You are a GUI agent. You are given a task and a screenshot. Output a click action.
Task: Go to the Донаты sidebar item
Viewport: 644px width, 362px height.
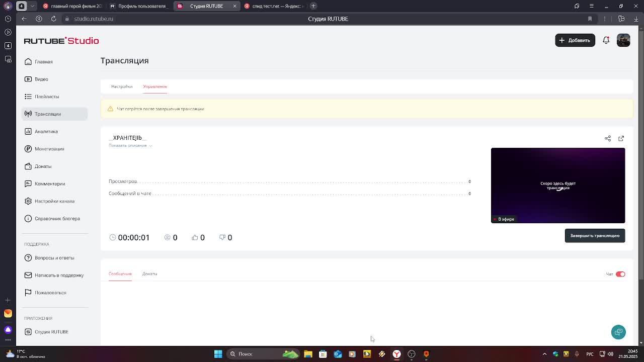pyautogui.click(x=54, y=166)
